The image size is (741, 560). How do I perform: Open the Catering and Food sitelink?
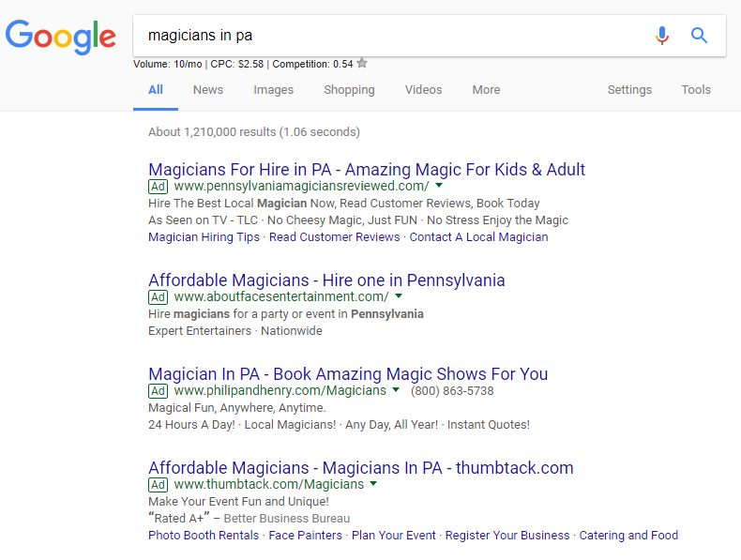tap(628, 536)
